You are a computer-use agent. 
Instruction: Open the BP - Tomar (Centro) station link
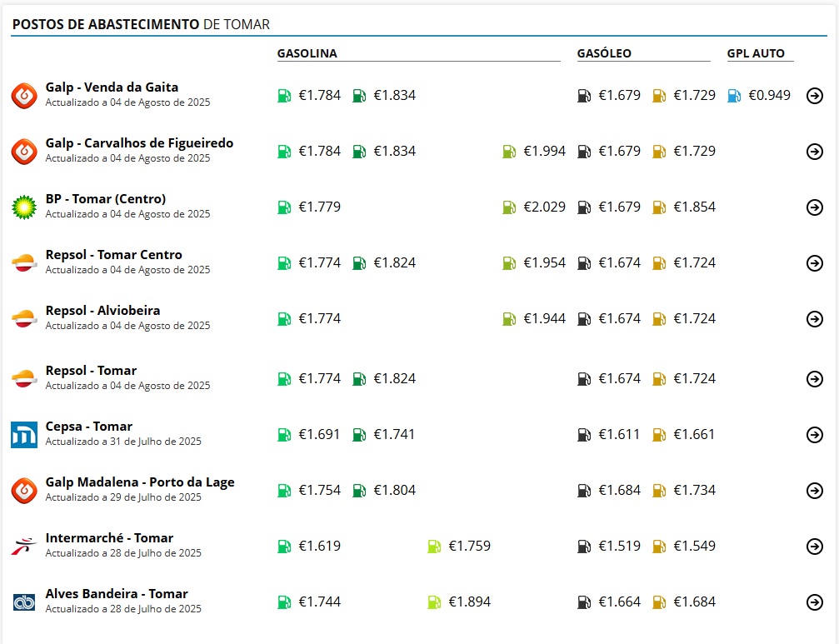(x=106, y=199)
